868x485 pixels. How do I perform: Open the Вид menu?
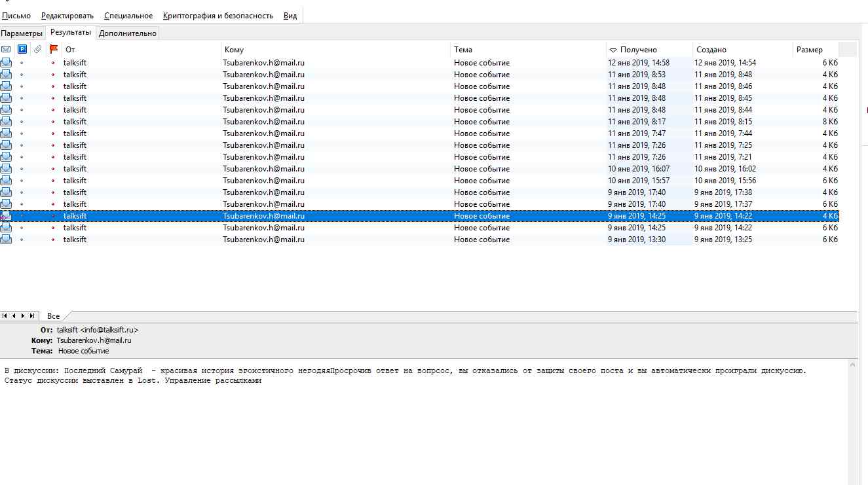290,16
